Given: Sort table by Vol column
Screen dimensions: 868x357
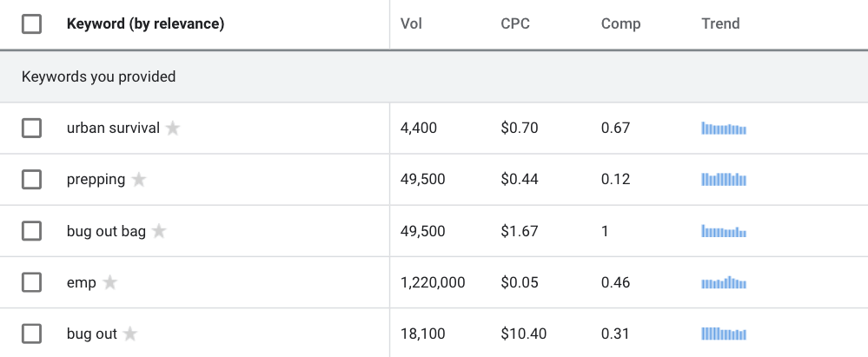Looking at the screenshot, I should (411, 23).
